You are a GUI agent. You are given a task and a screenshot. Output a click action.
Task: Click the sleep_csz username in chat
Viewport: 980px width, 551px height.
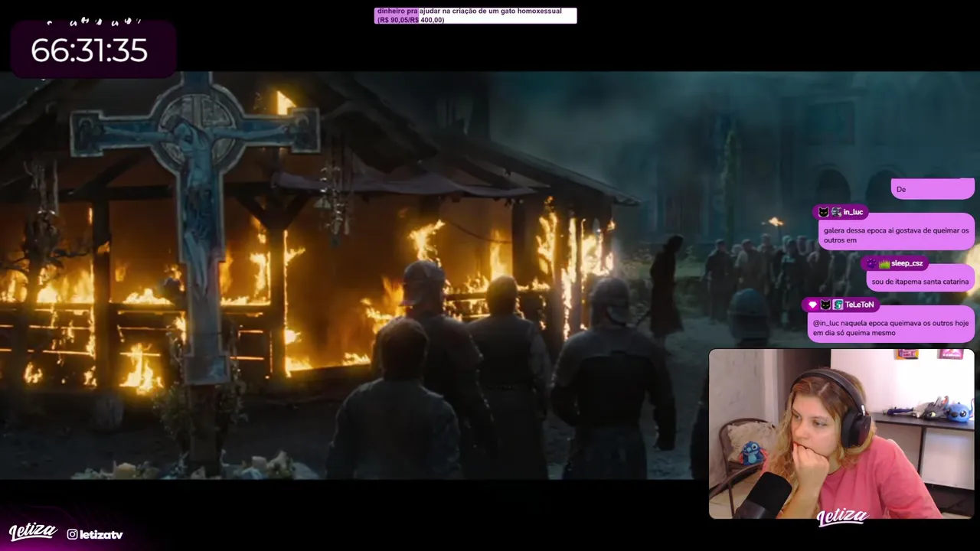(x=906, y=263)
